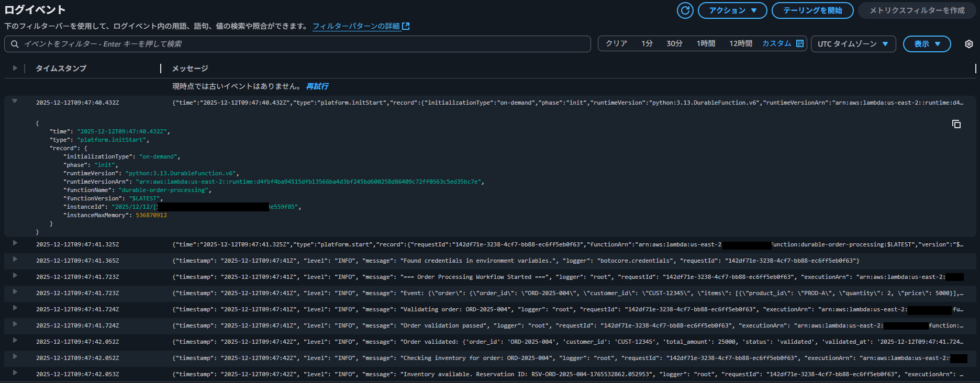The width and height of the screenshot is (980, 383).
Task: Expand the platform.start log event row
Action: pos(15,243)
